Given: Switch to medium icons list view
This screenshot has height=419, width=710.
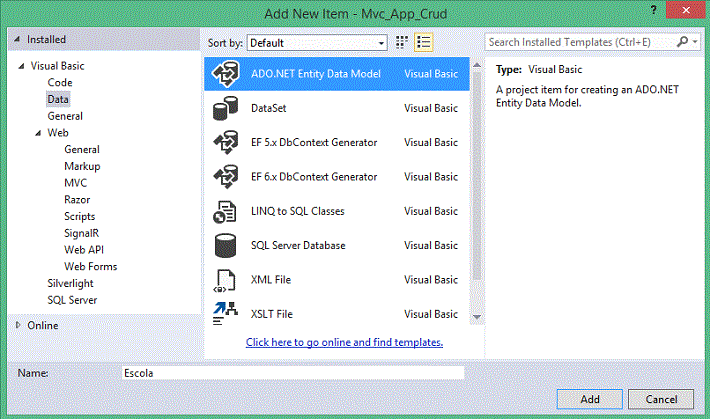Looking at the screenshot, I should pyautogui.click(x=424, y=43).
